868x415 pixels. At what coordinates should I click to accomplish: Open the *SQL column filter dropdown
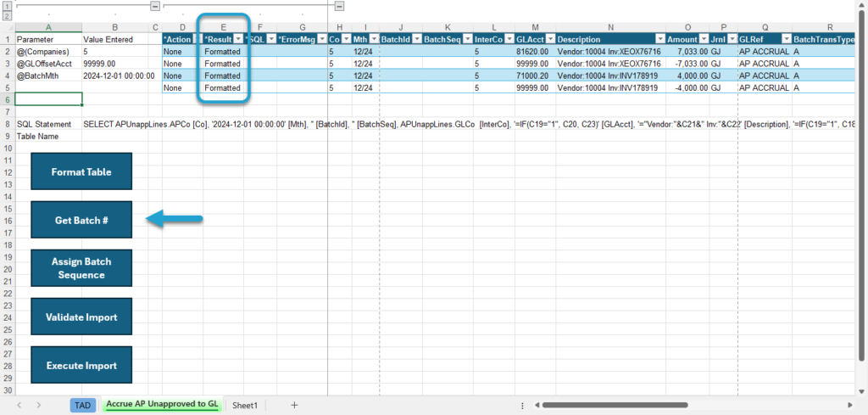(x=271, y=39)
